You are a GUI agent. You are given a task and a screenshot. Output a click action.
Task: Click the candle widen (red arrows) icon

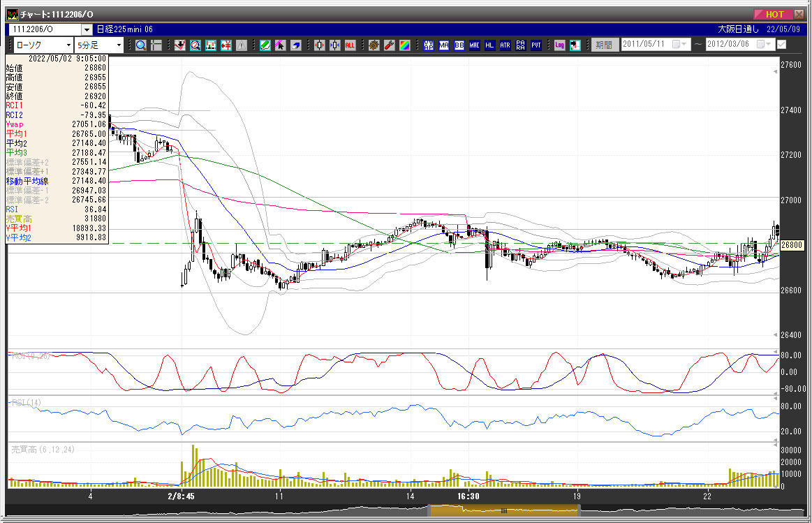(320, 45)
